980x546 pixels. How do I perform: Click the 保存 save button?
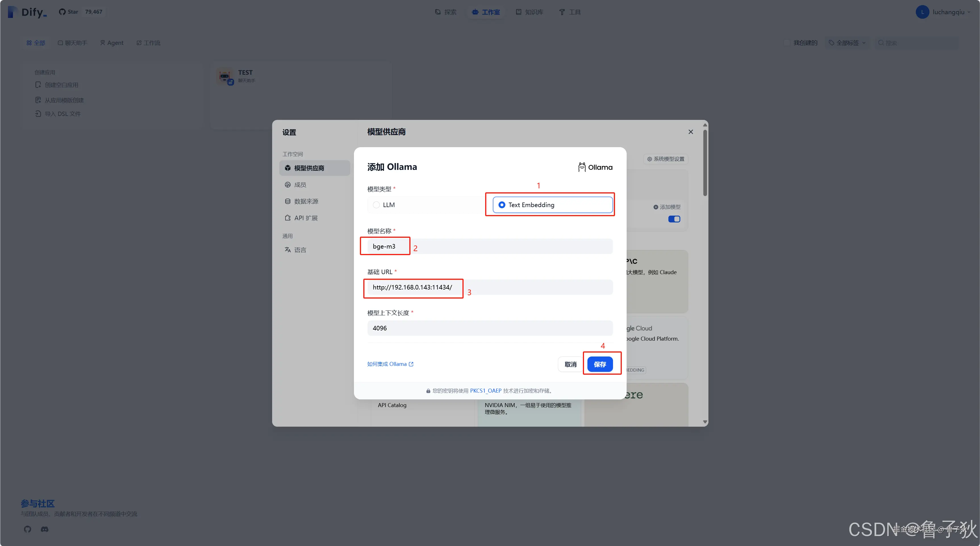[x=600, y=364]
